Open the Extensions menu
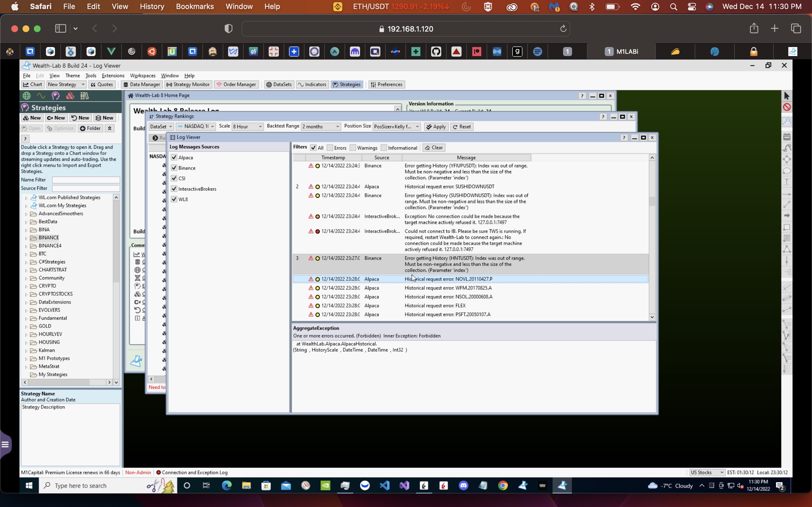Viewport: 812px width, 507px height. 113,75
